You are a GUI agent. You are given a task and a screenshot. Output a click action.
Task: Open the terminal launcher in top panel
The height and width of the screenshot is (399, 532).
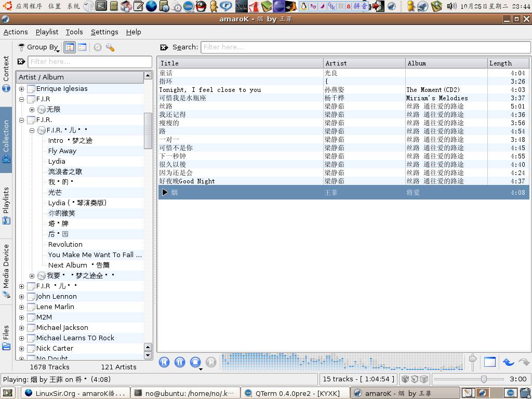101,6
